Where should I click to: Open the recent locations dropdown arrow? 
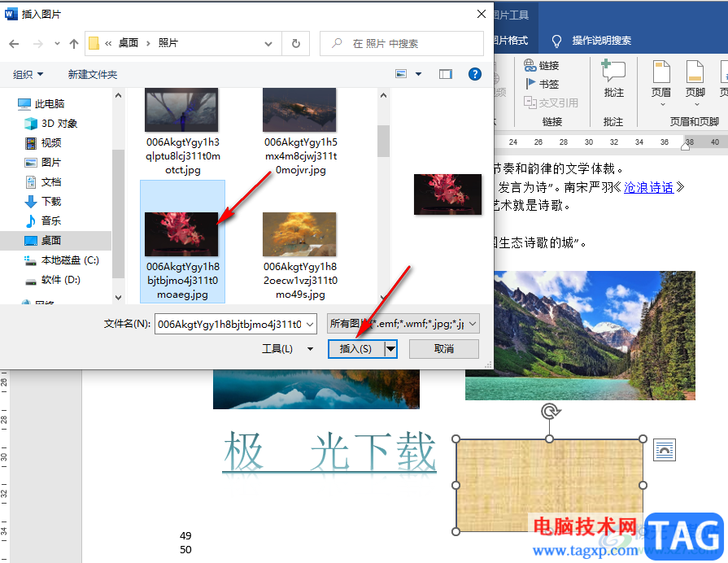(x=57, y=44)
